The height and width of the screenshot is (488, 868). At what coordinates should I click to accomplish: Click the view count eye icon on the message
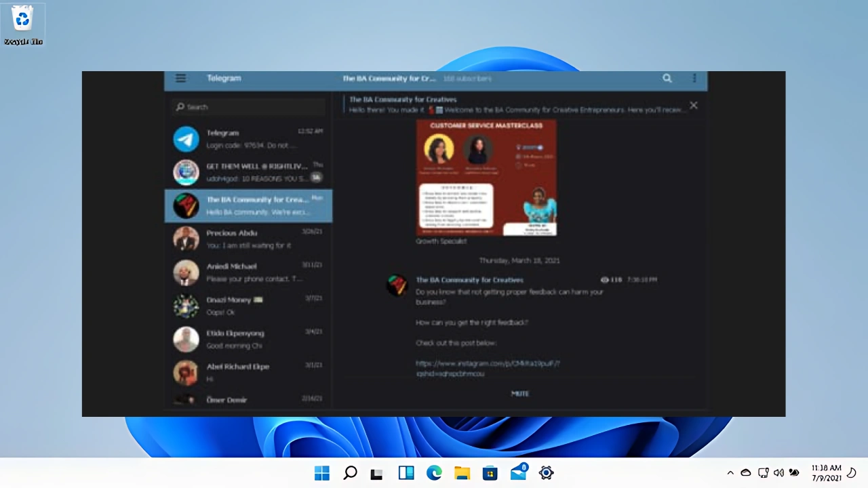[x=605, y=279]
